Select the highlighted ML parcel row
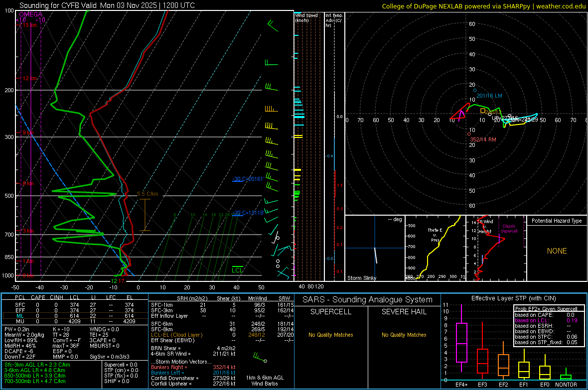 click(75, 316)
